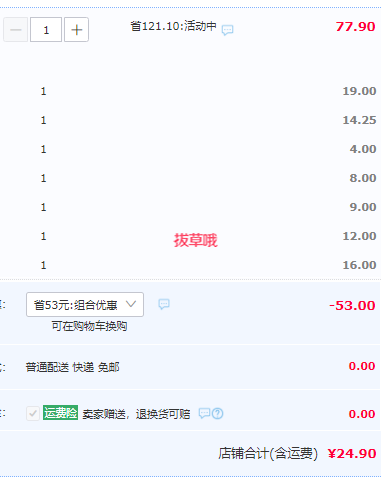Image resolution: width=391 pixels, height=480 pixels.
Task: Select the -53.00 discount amount
Action: point(352,306)
